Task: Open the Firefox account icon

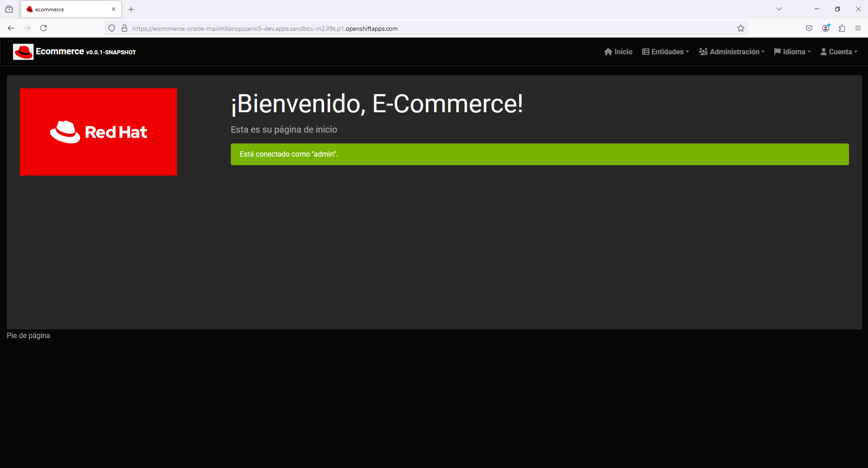Action: tap(826, 28)
